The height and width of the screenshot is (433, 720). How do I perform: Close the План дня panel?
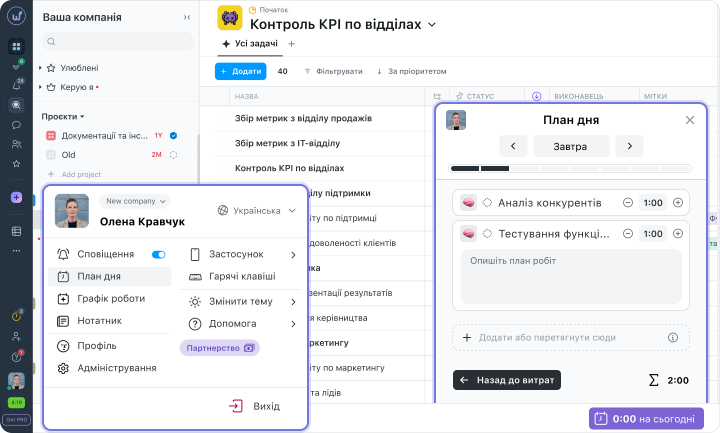[x=689, y=120]
